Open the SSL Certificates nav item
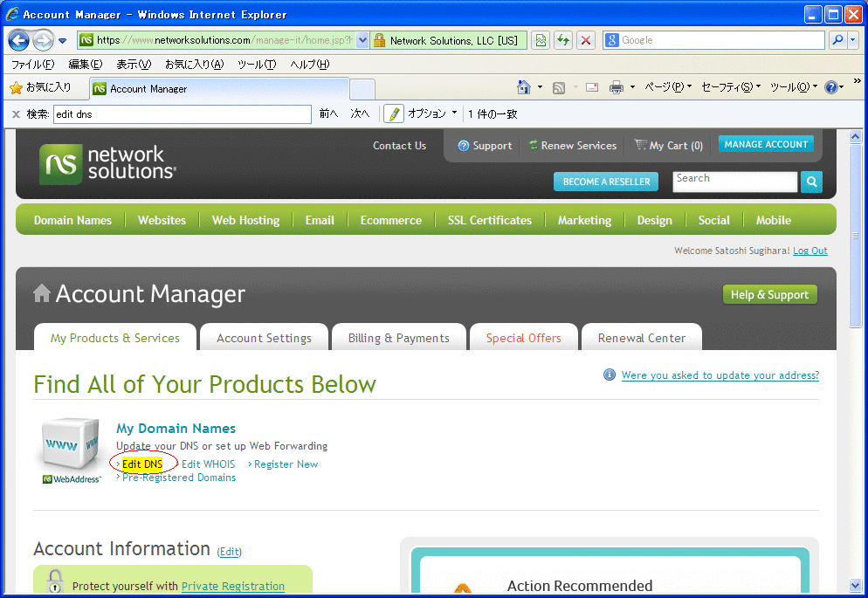 489,220
